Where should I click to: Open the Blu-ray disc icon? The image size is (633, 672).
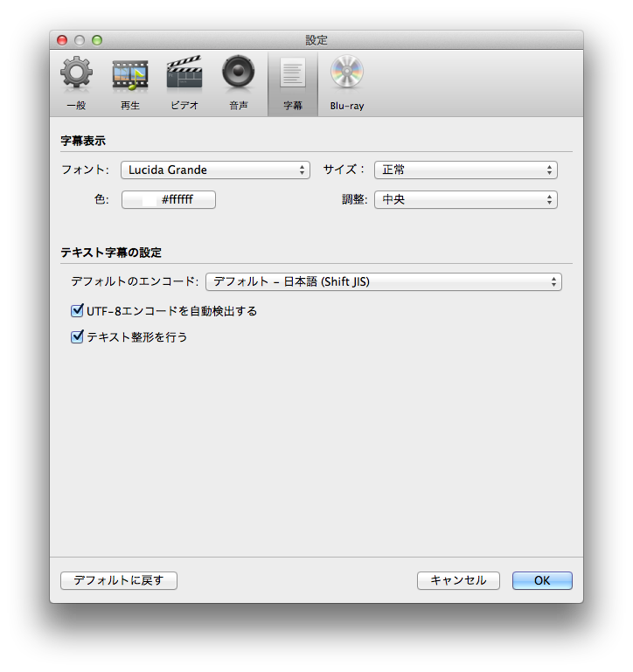(346, 75)
